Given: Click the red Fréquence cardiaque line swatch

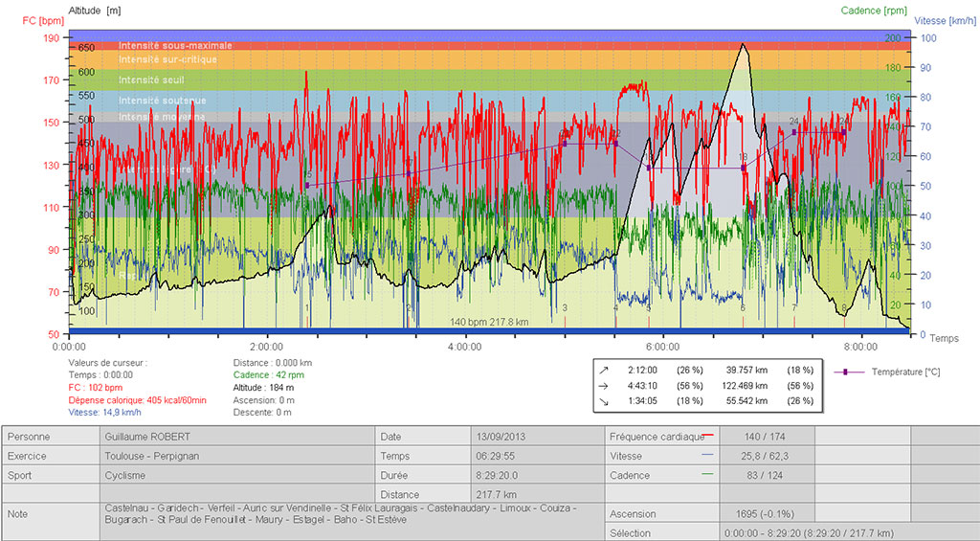Looking at the screenshot, I should pyautogui.click(x=709, y=436).
